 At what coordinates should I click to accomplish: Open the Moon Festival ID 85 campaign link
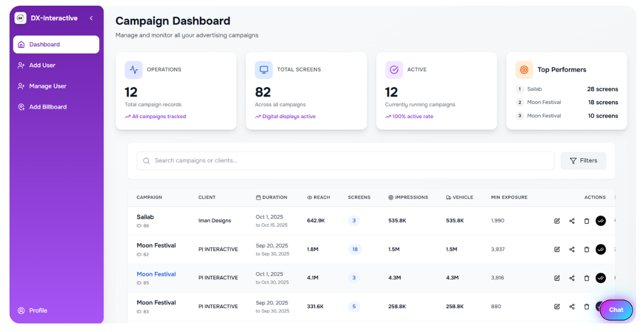point(156,274)
